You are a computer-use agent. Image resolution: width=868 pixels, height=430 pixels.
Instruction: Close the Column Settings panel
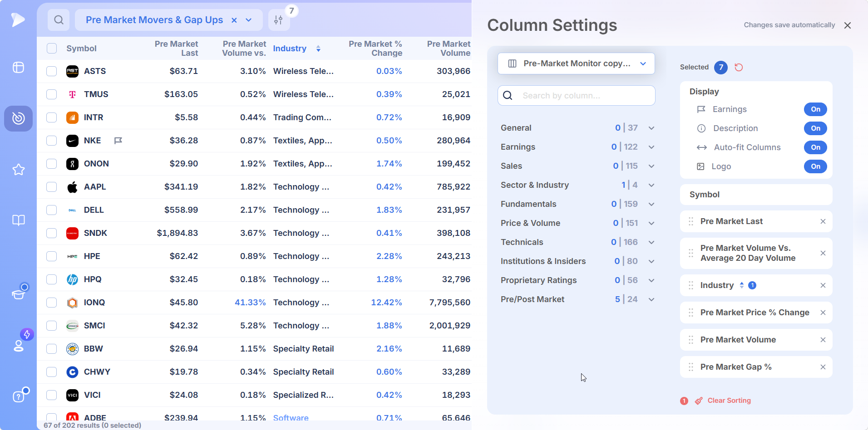[x=848, y=25]
